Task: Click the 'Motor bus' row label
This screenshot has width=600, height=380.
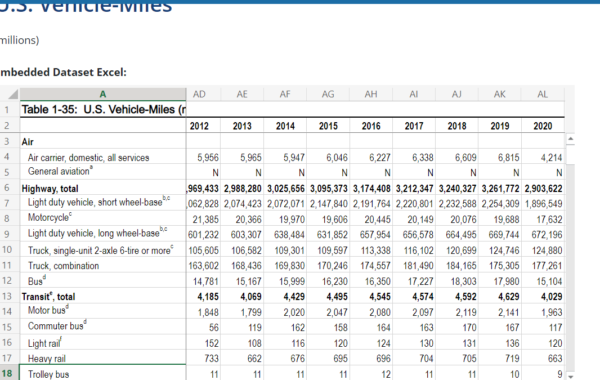Action: (48, 310)
